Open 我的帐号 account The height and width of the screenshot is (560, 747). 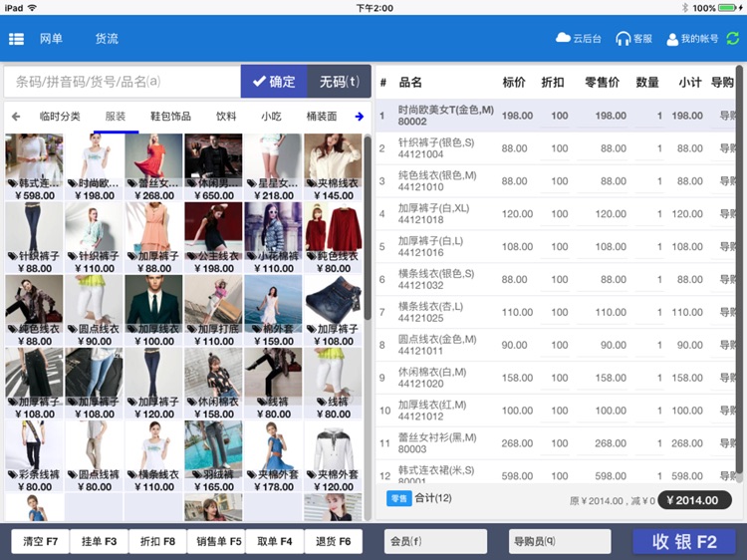point(692,39)
